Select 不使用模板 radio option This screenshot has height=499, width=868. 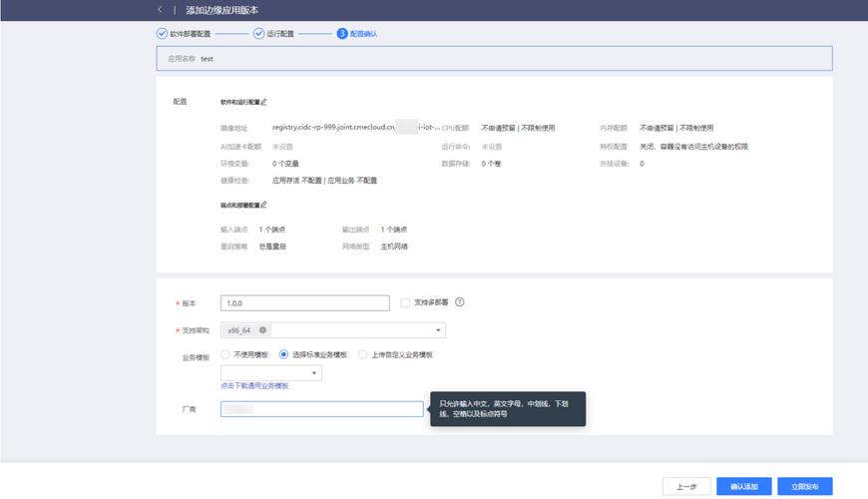225,354
